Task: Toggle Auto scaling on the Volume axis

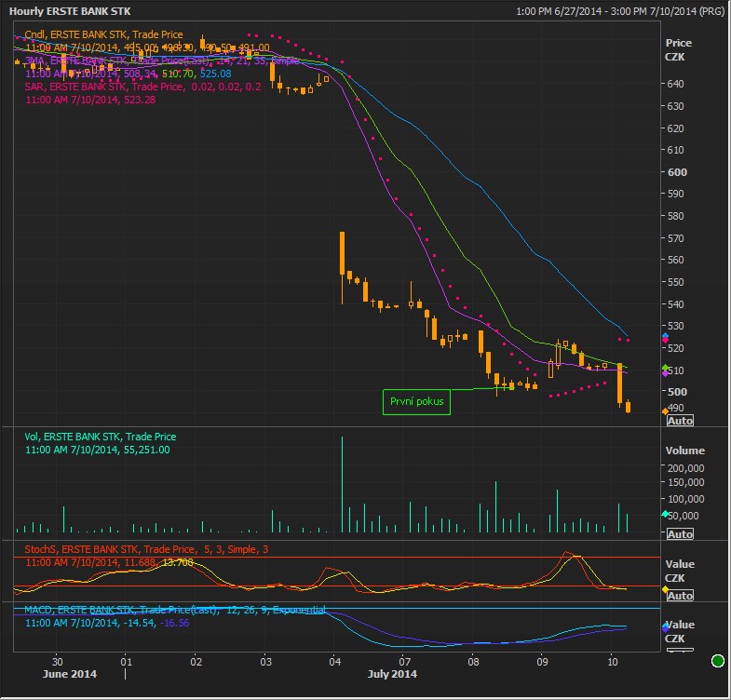Action: point(681,534)
